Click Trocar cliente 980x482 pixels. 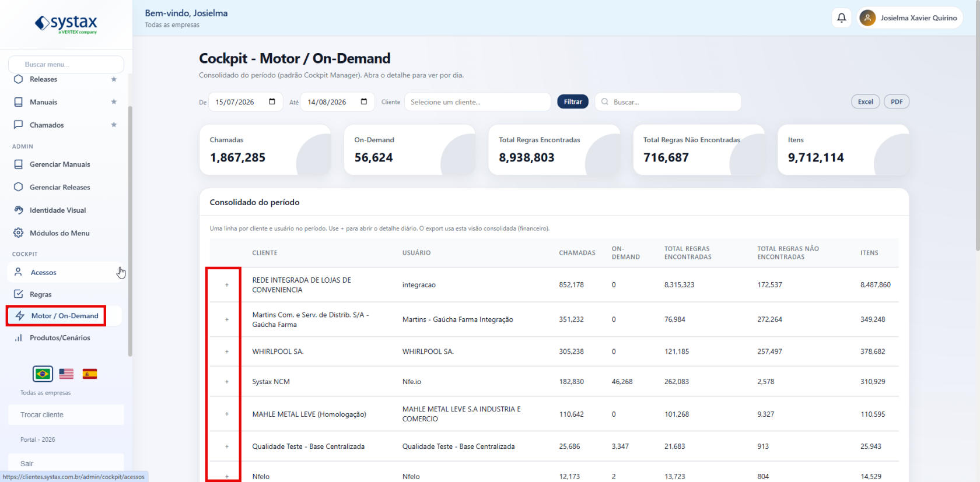66,415
